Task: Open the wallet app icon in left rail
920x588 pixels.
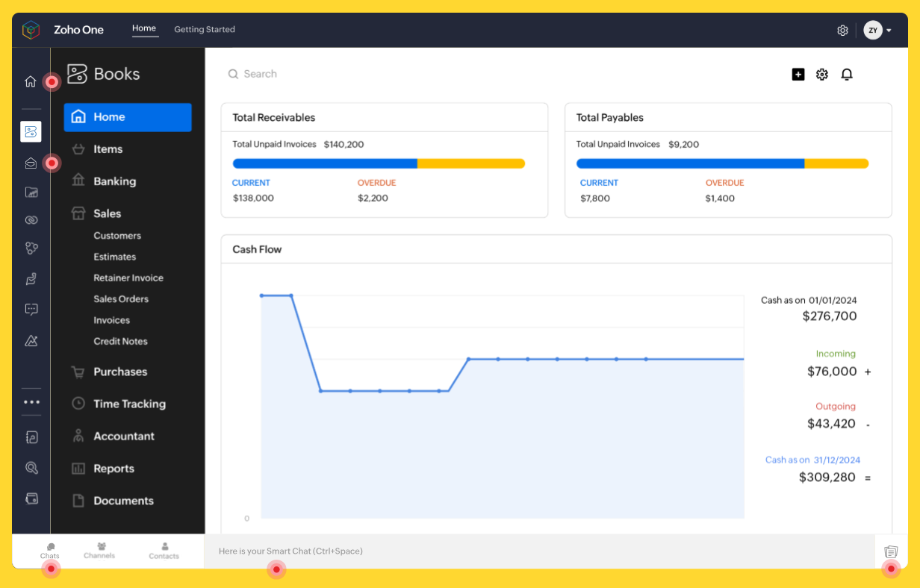Action: tap(31, 498)
